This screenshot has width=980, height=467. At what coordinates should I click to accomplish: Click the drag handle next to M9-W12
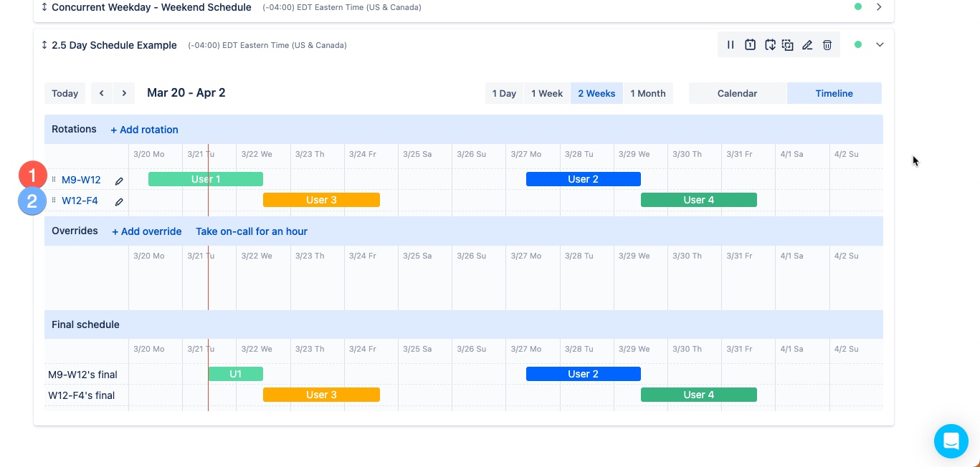(54, 180)
